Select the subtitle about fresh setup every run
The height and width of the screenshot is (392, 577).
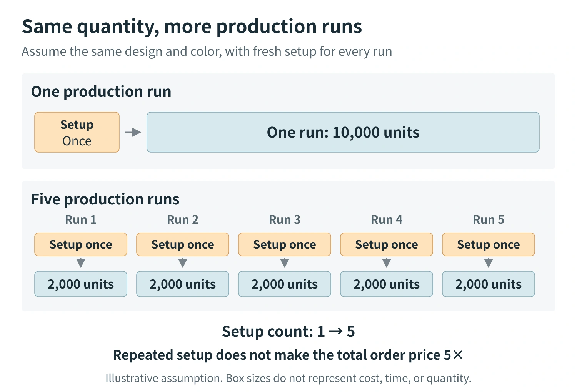coord(207,51)
